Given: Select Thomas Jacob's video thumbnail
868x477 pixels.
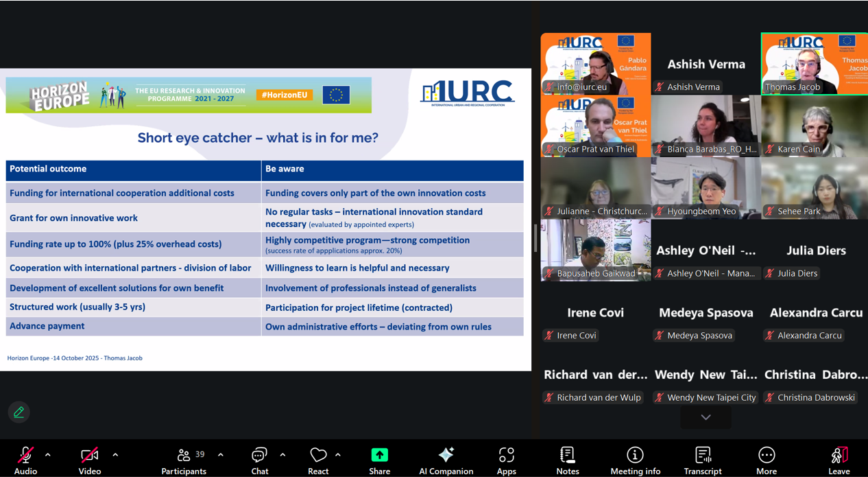Looking at the screenshot, I should point(815,64).
